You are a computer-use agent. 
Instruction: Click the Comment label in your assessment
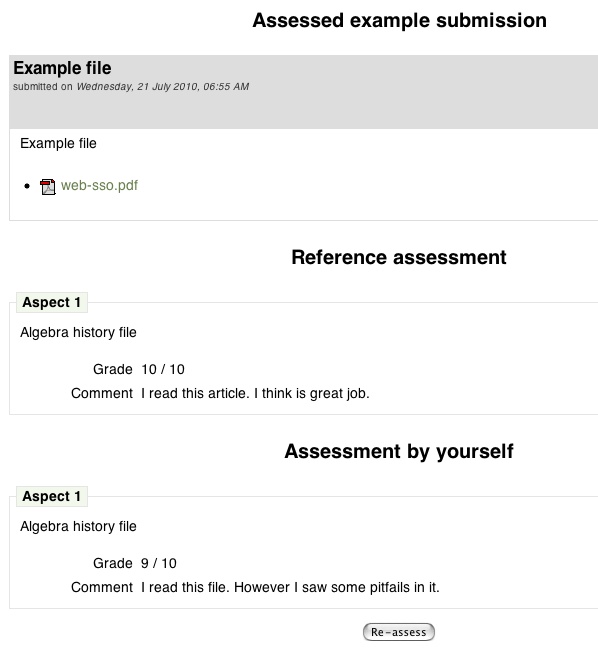(x=102, y=587)
